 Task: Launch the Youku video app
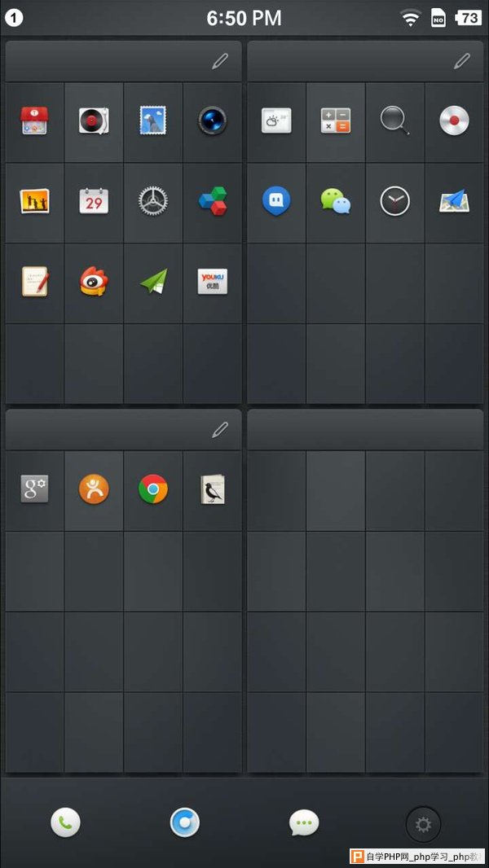tap(213, 281)
